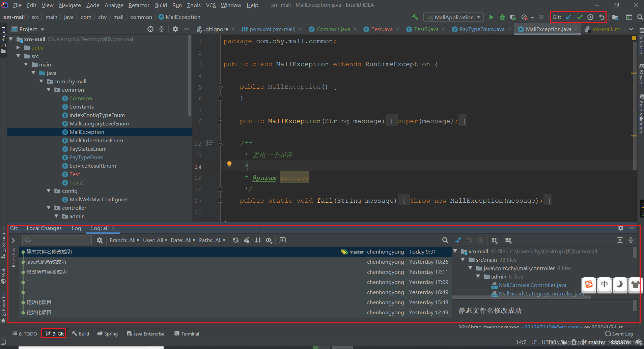Run MallApplication with the green play icon
This screenshot has height=349, width=644.
tap(491, 17)
